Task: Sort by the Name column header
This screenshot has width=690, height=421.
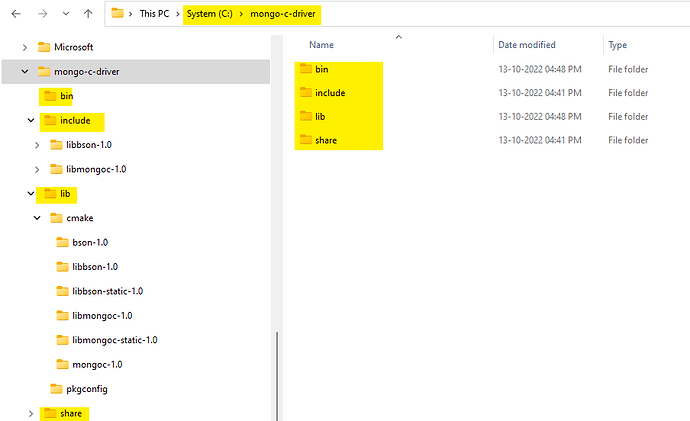Action: pyautogui.click(x=321, y=45)
